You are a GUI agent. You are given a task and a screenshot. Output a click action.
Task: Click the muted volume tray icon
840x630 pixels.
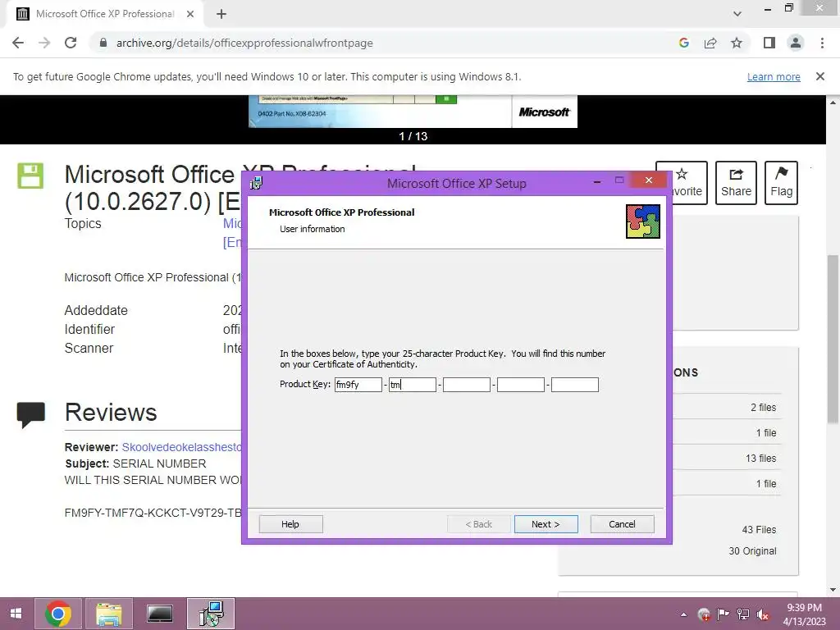point(762,614)
